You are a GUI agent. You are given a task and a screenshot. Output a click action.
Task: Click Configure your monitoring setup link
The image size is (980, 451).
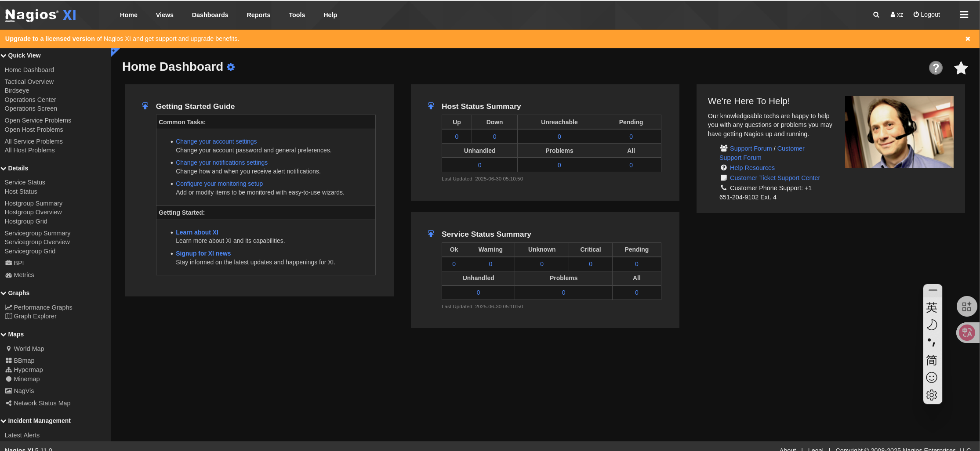tap(219, 184)
